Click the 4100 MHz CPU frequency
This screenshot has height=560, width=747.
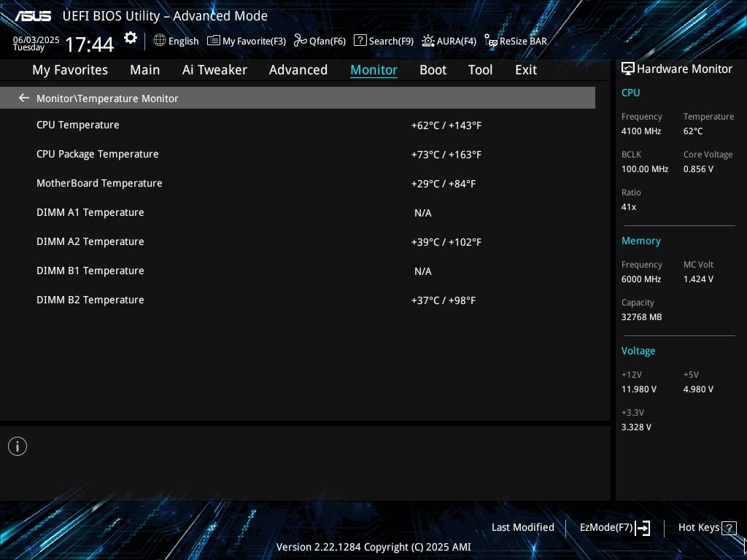click(x=641, y=131)
